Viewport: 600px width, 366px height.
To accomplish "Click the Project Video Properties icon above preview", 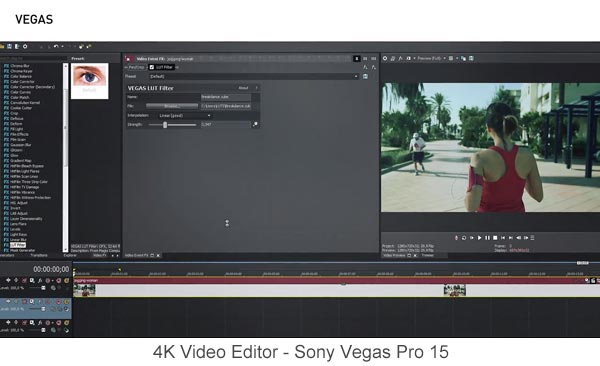I will coord(385,58).
